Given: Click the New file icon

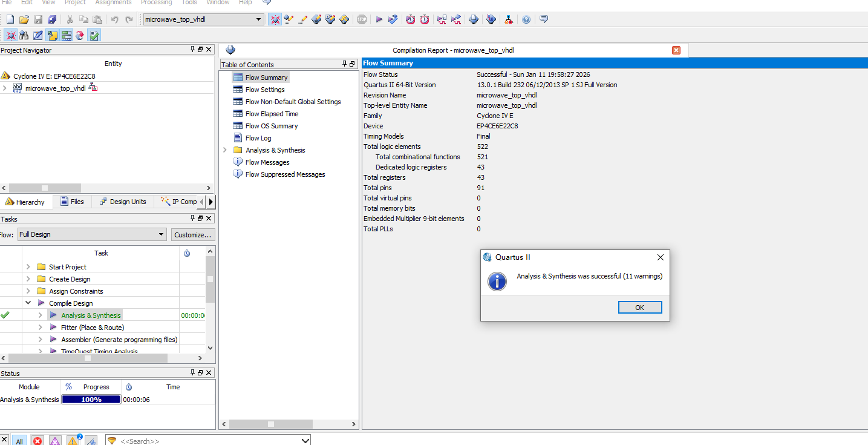Looking at the screenshot, I should [x=10, y=19].
